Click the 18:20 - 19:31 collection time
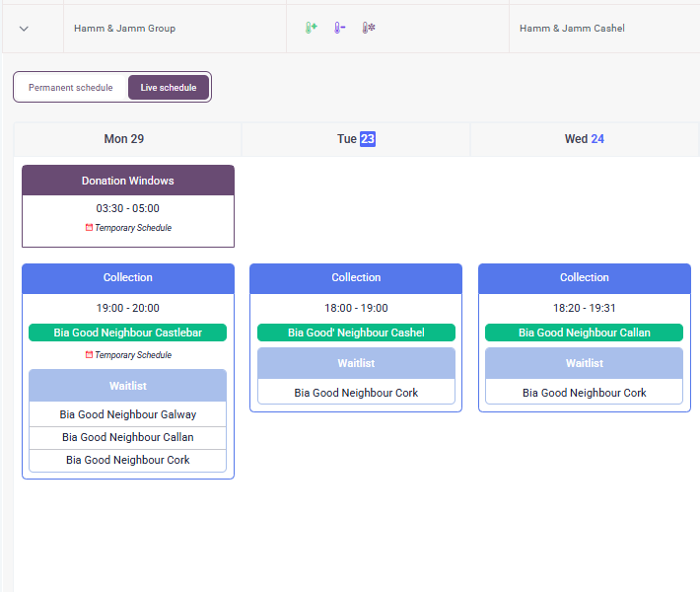This screenshot has height=592, width=700. pyautogui.click(x=585, y=308)
